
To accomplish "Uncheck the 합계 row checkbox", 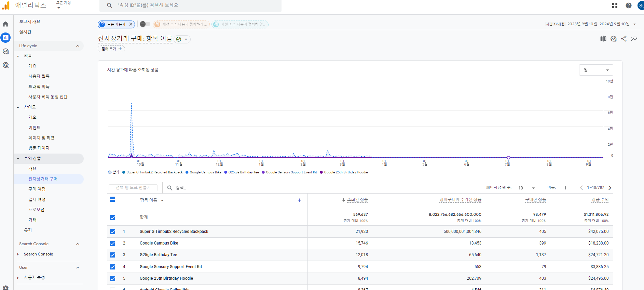I will coord(112,217).
